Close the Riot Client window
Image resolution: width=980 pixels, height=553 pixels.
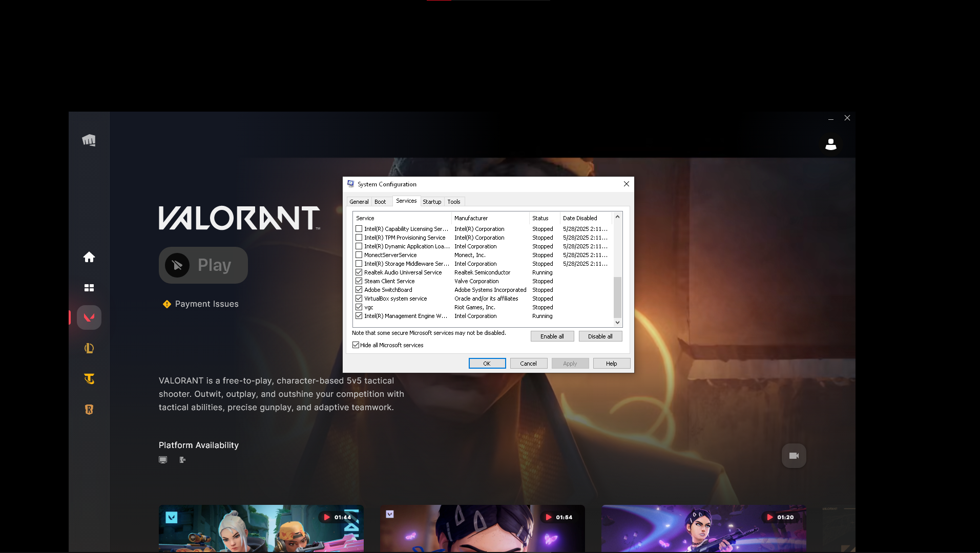847,118
